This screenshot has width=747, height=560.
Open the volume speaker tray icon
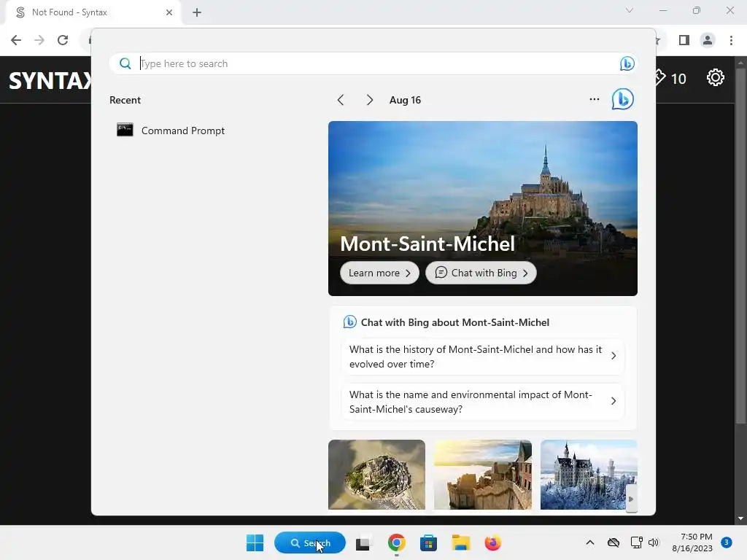(654, 542)
